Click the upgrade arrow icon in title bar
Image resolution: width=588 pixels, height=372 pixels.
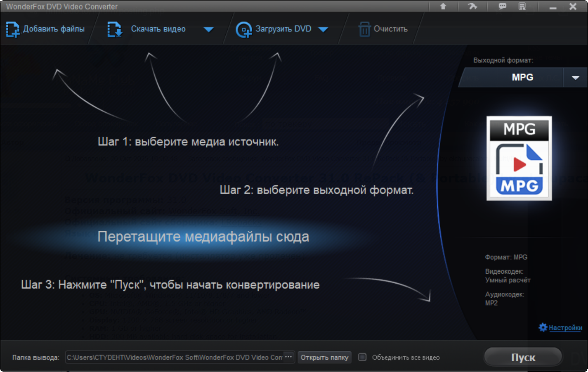(x=443, y=6)
